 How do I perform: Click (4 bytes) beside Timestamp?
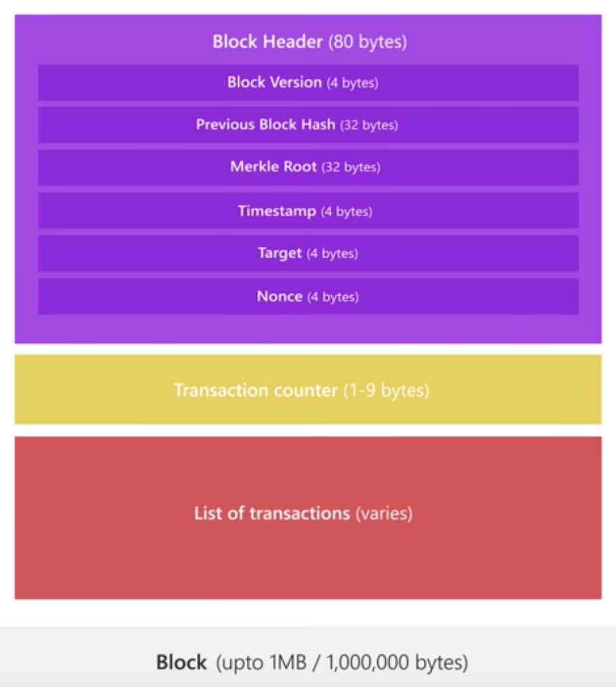[347, 212]
